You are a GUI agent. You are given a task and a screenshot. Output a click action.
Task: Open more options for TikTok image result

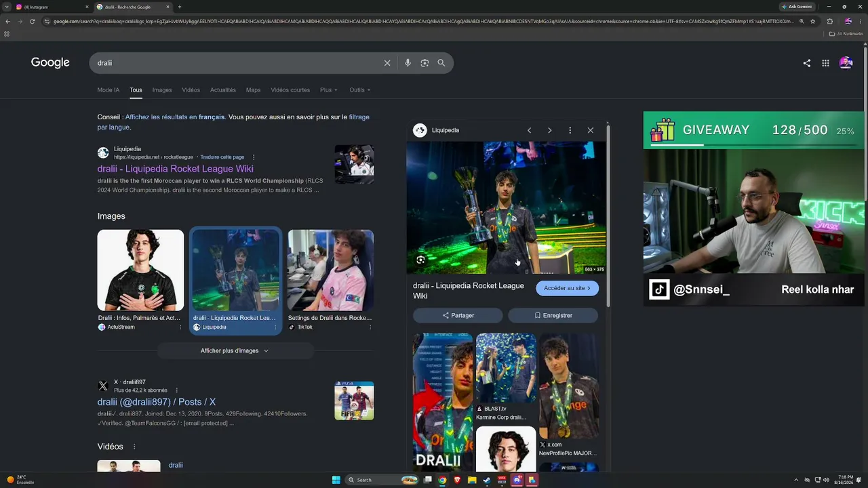pyautogui.click(x=370, y=327)
